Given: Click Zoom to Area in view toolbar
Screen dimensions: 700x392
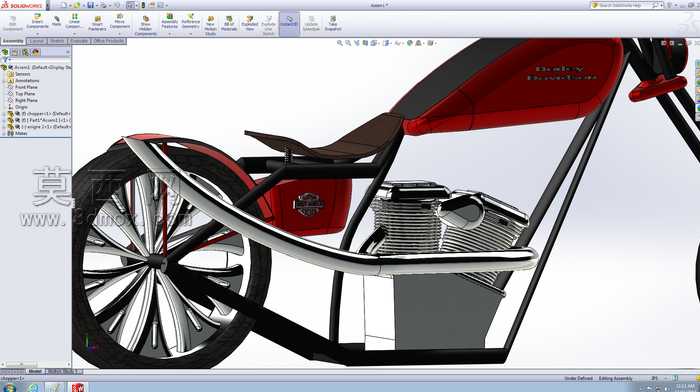Looking at the screenshot, I should coord(348,43).
